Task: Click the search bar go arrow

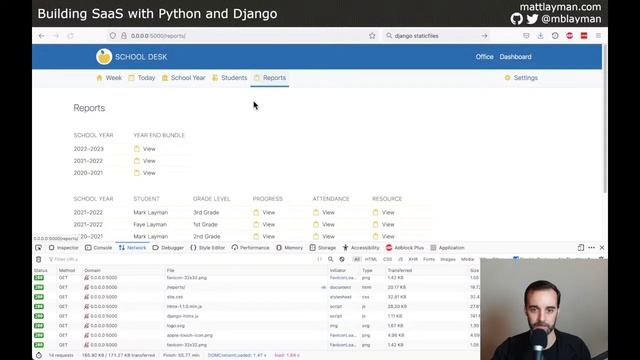Action: pos(484,36)
